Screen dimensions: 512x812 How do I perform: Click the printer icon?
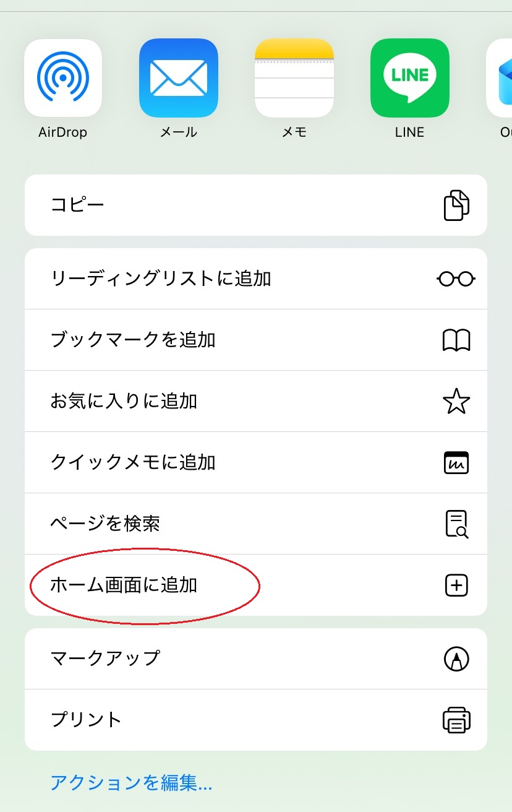[456, 720]
